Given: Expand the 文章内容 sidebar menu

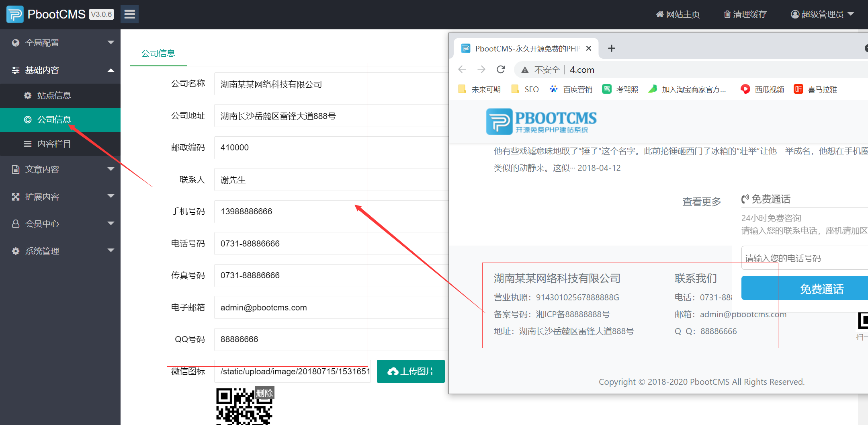Looking at the screenshot, I should pyautogui.click(x=60, y=169).
